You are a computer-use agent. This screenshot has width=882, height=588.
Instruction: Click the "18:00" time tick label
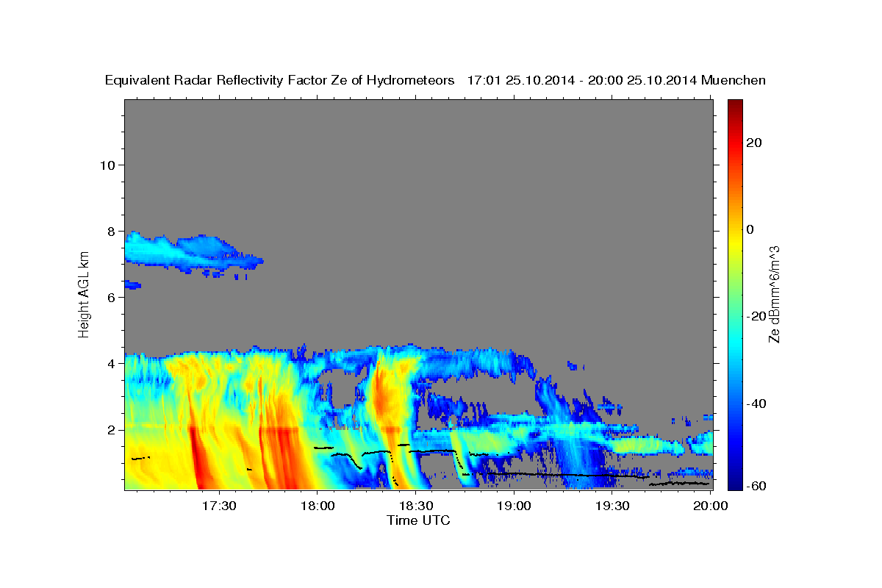coord(317,506)
